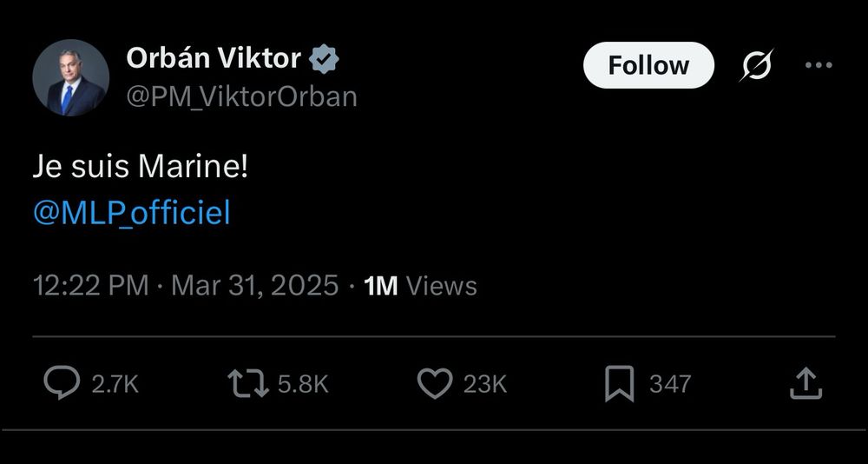Like the tweet with the heart icon
868x464 pixels.
pyautogui.click(x=435, y=383)
